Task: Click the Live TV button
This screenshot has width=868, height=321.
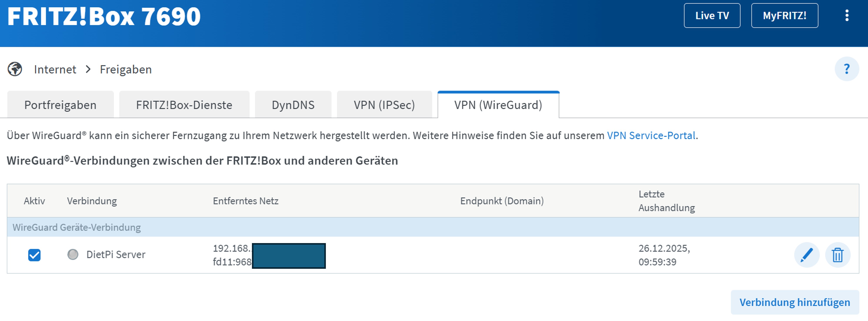Action: coord(712,15)
